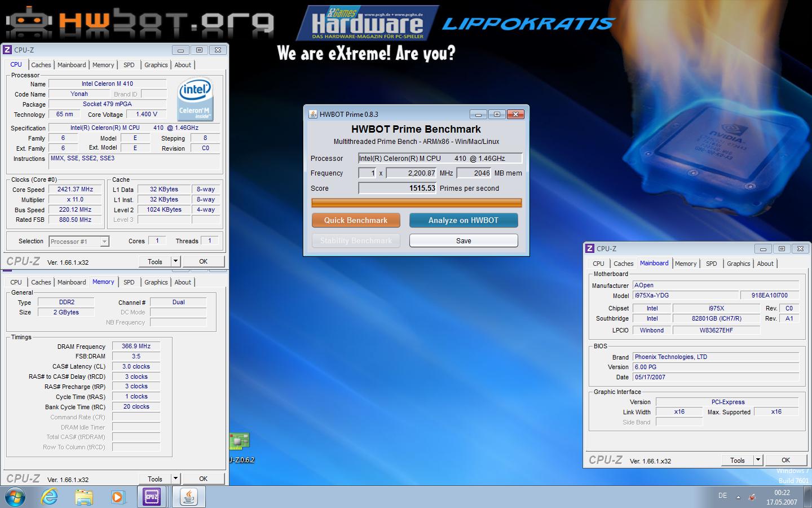
Task: Click the HWBOT Processor name field
Action: (x=440, y=159)
